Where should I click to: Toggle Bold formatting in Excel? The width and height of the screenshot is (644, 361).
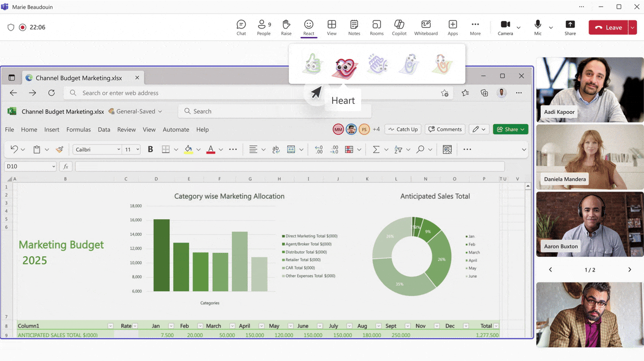pyautogui.click(x=150, y=149)
